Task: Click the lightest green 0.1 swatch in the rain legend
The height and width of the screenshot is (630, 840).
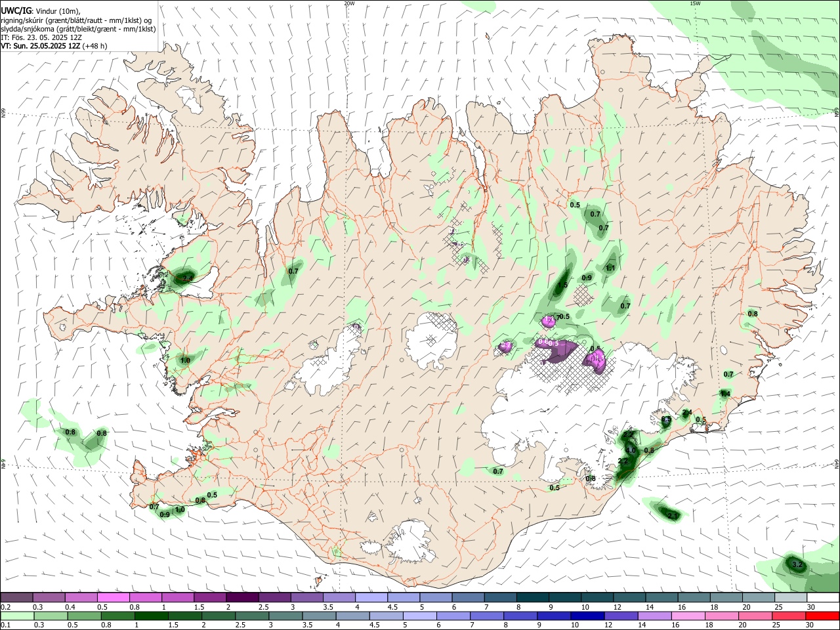Action: 18,616
